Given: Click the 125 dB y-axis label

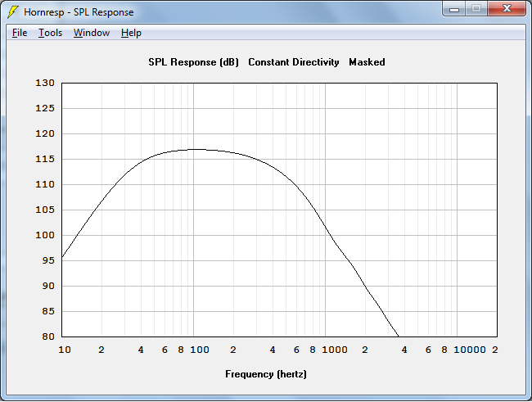Looking at the screenshot, I should click(45, 108).
